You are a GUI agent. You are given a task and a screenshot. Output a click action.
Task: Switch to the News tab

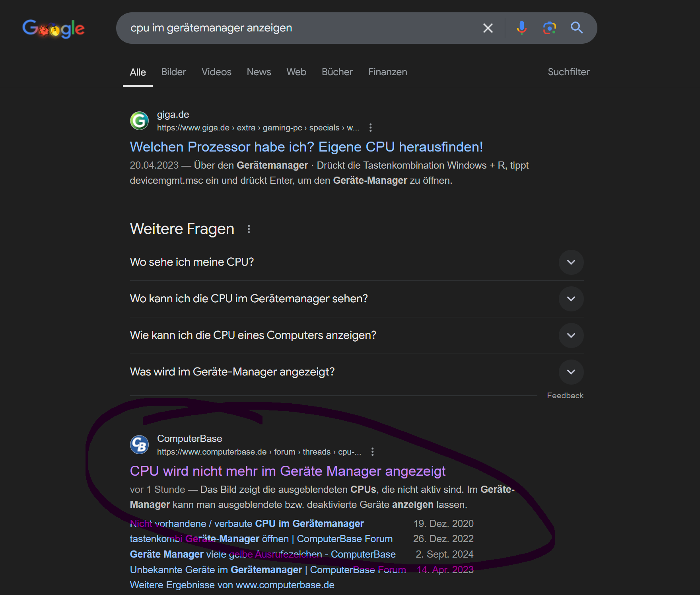click(x=259, y=72)
